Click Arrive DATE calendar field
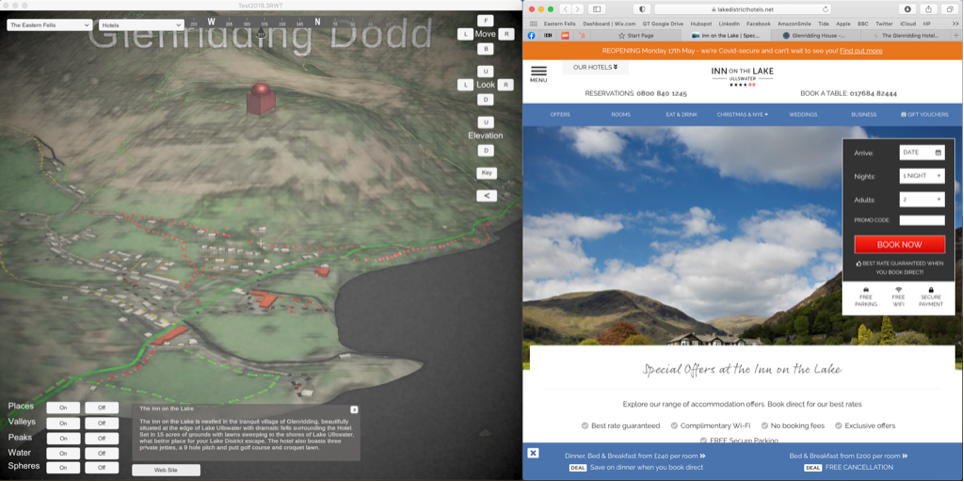 tap(922, 152)
